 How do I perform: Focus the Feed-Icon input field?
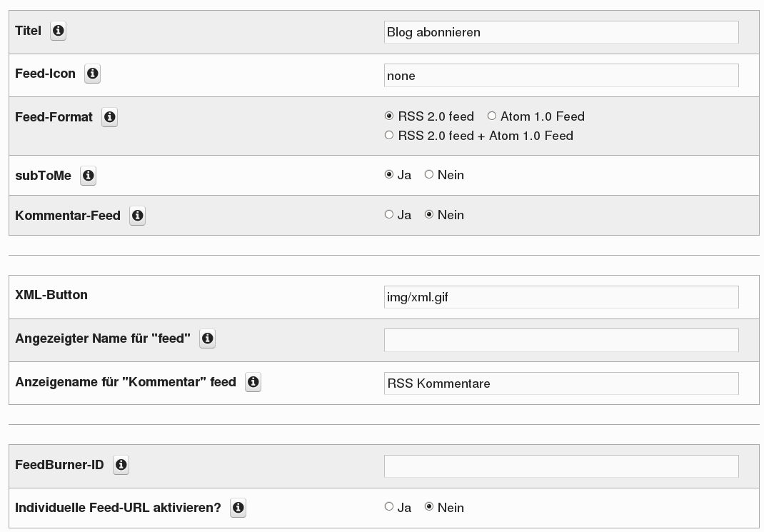point(561,76)
